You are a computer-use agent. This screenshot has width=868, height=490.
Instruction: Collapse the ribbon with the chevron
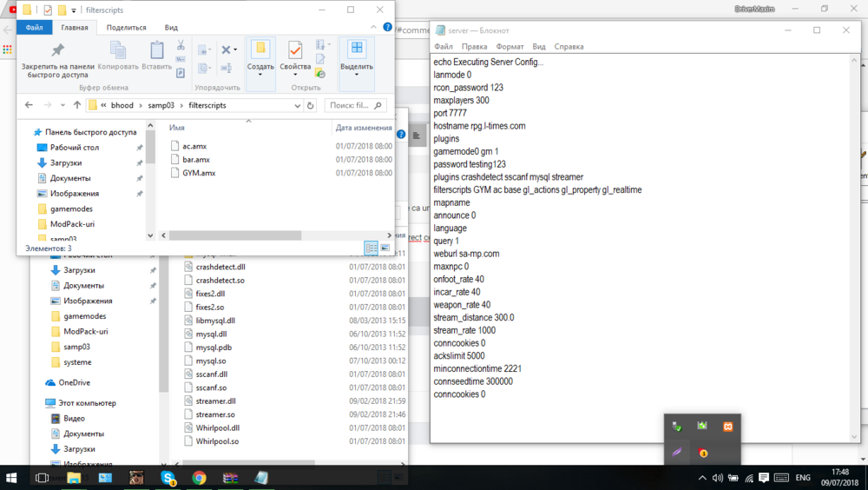coord(373,27)
